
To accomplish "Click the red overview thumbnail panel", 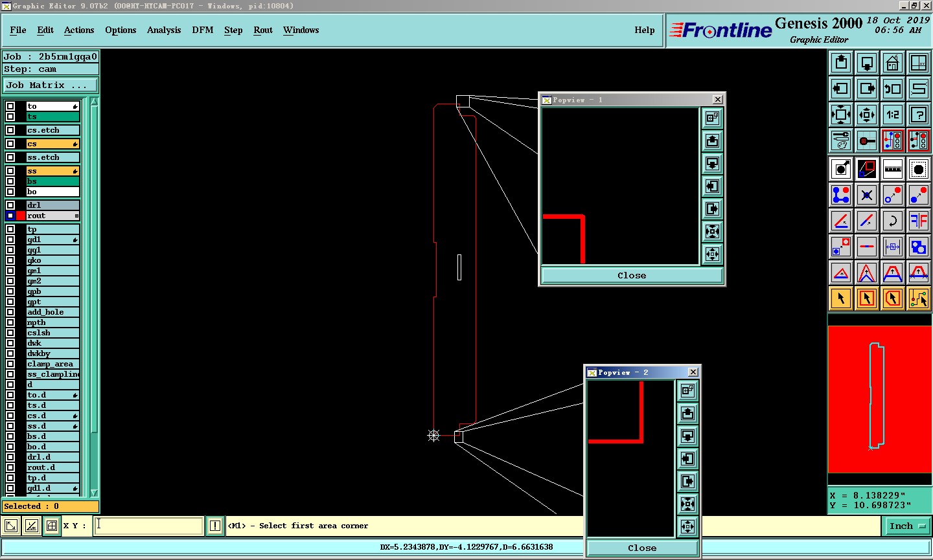I will point(880,399).
